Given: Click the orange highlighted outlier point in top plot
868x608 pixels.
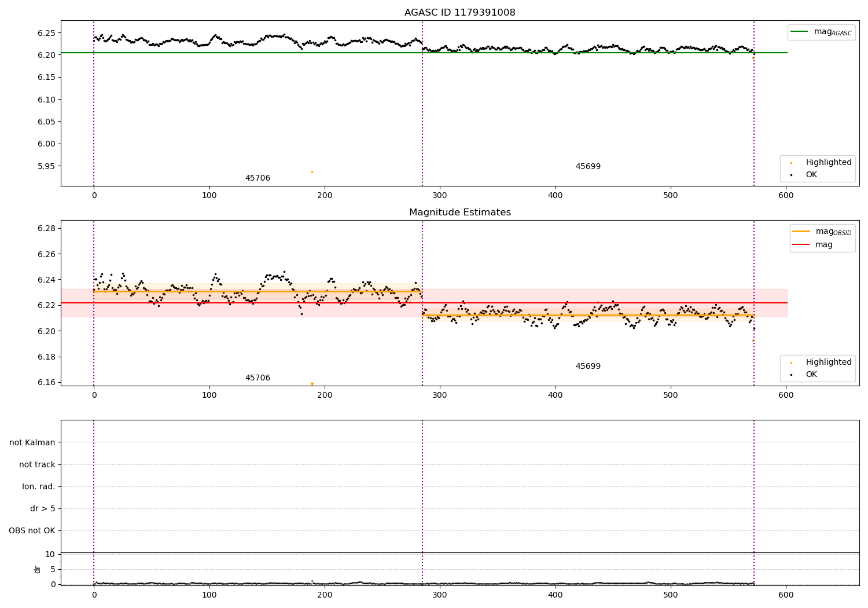Looking at the screenshot, I should (312, 172).
